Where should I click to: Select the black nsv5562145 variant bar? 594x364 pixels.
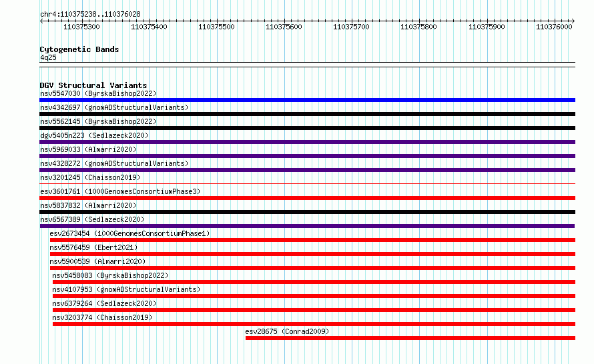[307, 128]
